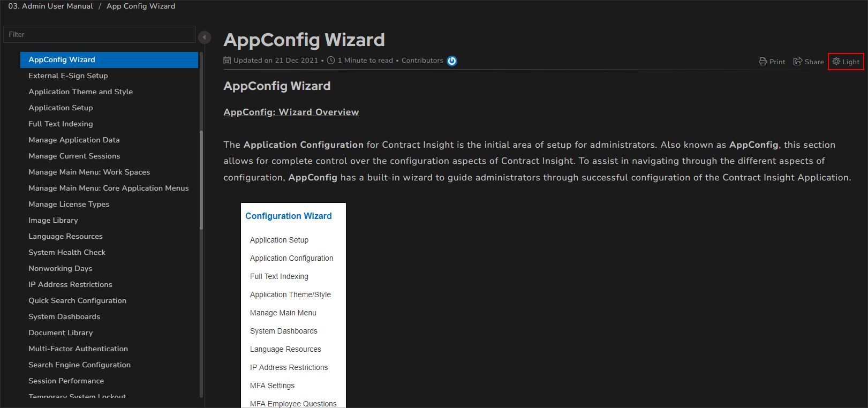Image resolution: width=868 pixels, height=408 pixels.
Task: Open System Dashboards in sidebar
Action: click(x=64, y=316)
